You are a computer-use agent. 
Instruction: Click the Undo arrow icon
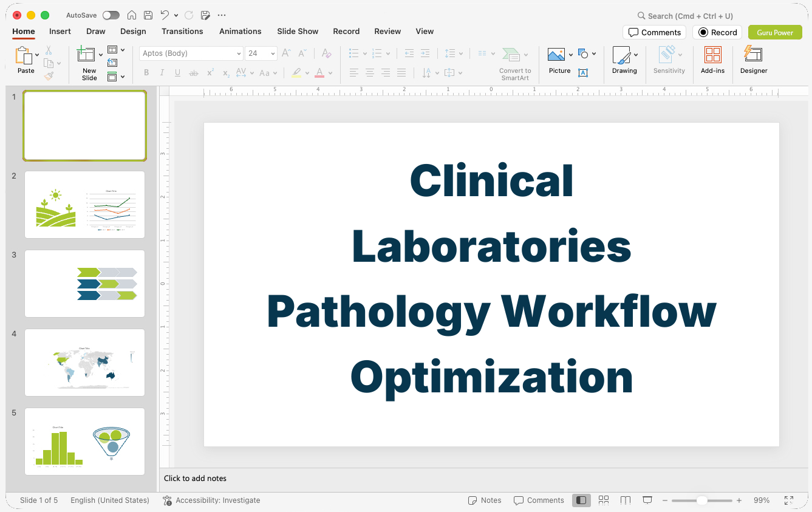coord(165,15)
